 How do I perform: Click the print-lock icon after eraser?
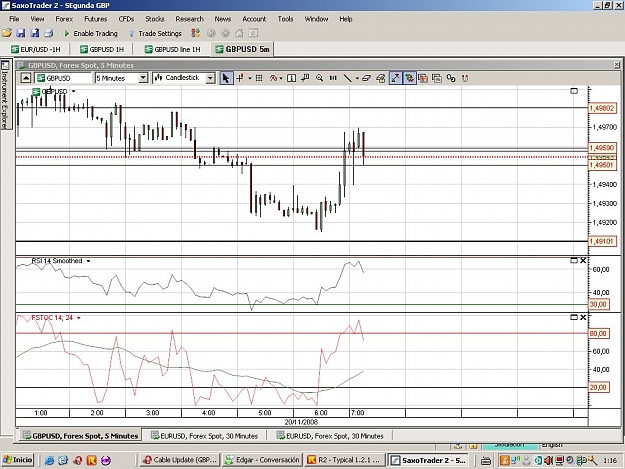coord(381,78)
